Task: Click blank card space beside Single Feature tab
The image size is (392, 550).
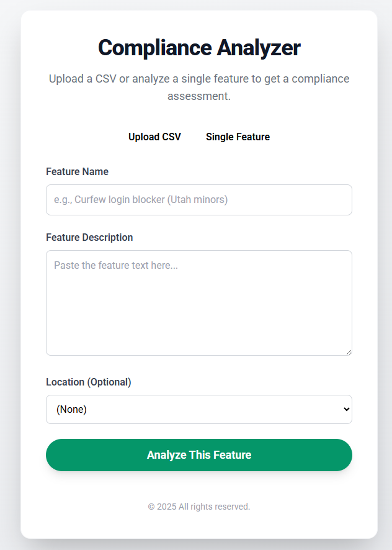Action: pos(316,137)
